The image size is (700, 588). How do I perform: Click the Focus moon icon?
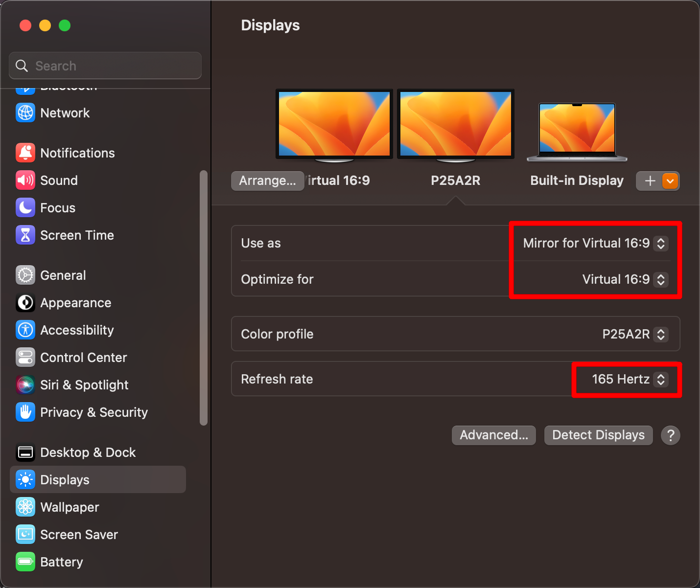25,208
